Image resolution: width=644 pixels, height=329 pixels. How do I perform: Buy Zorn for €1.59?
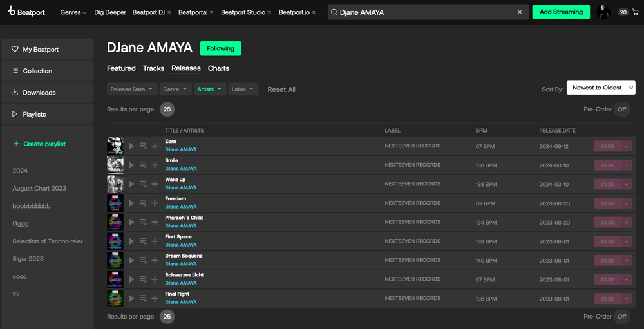click(x=607, y=146)
